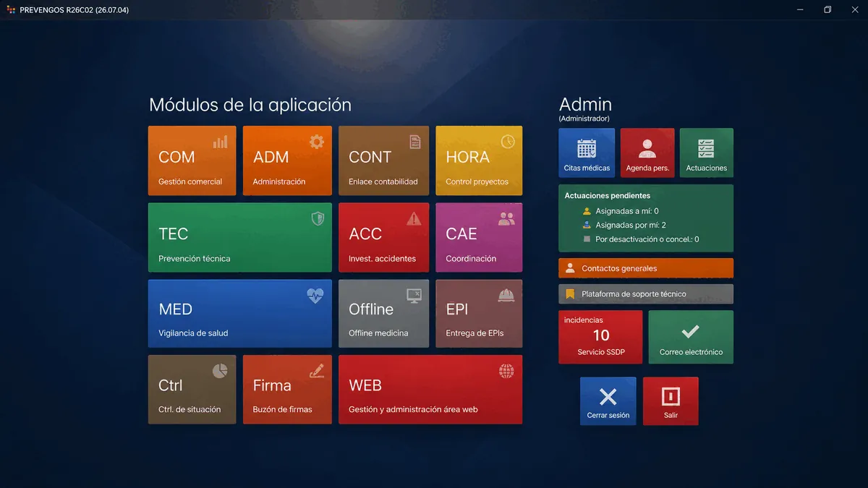Viewport: 868px width, 488px height.
Task: Click the shield icon on TEC tile
Action: click(318, 218)
